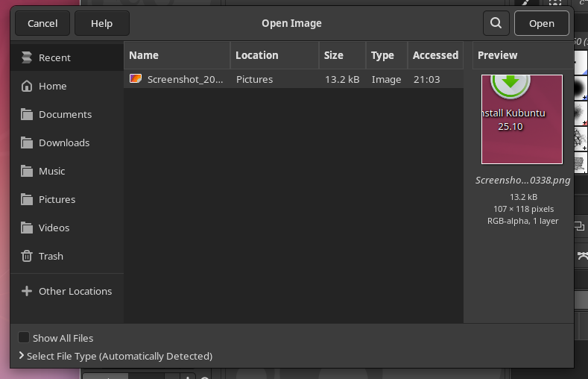
Task: Sort files by Name column
Action: click(x=177, y=55)
